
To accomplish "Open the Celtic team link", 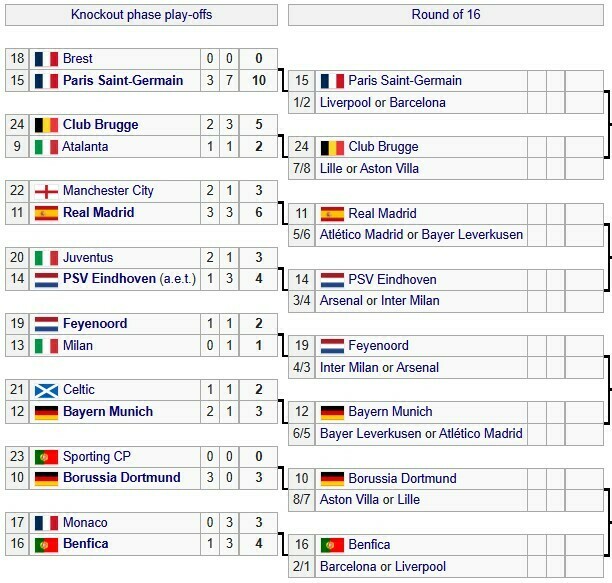I will coord(78,390).
